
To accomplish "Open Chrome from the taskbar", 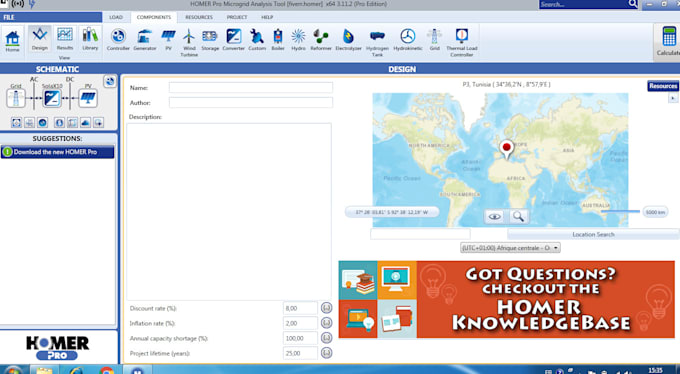I will tap(107, 370).
